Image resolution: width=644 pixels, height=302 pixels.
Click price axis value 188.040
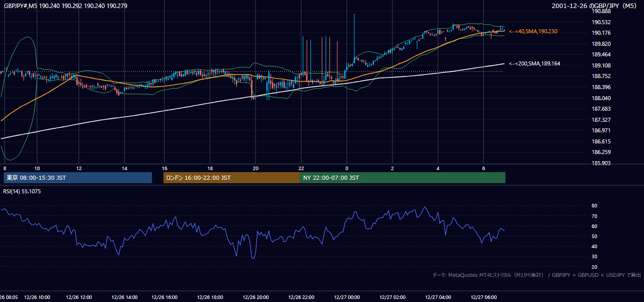click(601, 98)
